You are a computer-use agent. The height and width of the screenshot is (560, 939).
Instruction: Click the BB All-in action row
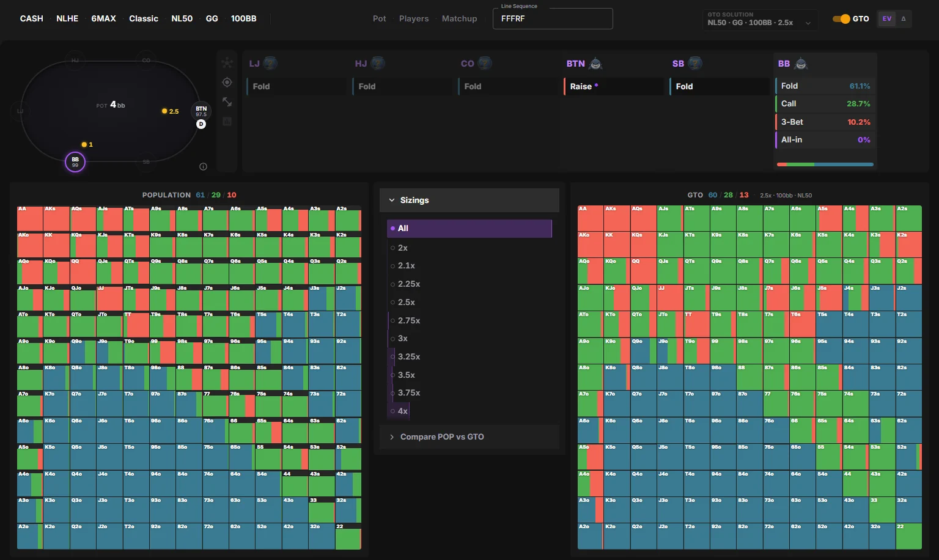coord(825,139)
